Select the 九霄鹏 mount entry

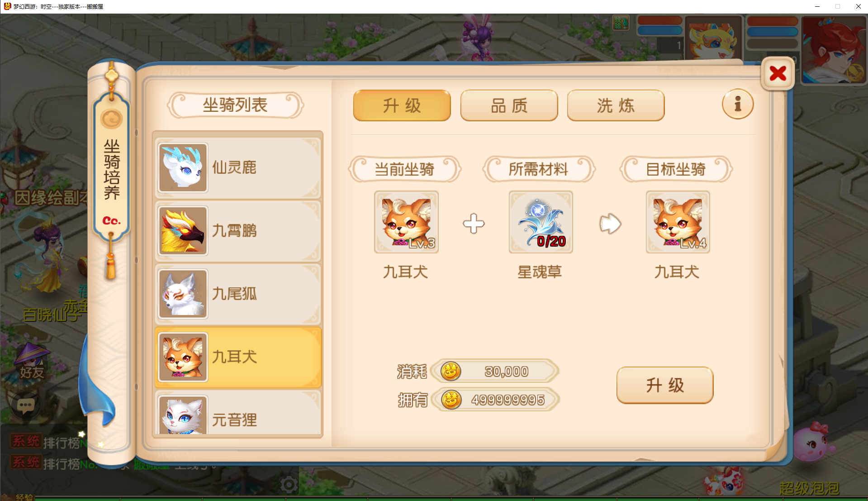(238, 231)
